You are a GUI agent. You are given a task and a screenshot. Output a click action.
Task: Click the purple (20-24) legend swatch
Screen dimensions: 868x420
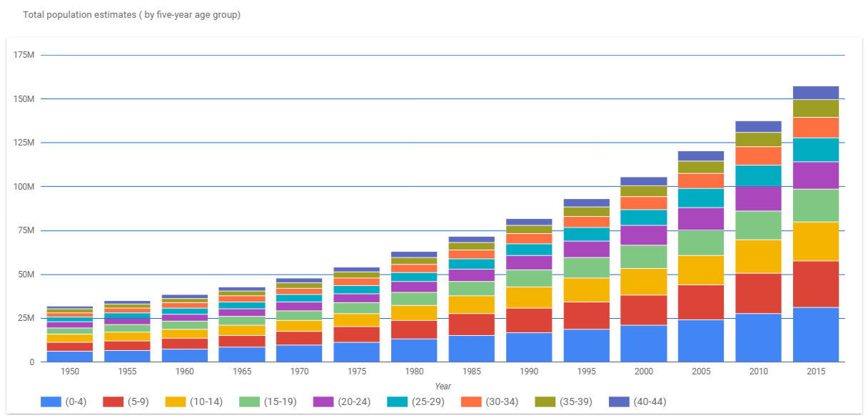click(323, 401)
